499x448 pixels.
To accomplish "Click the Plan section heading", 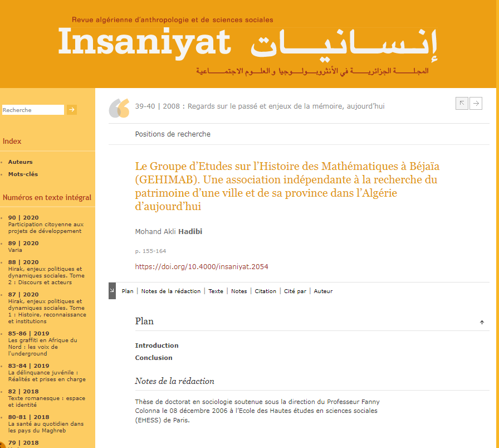I will (x=144, y=322).
